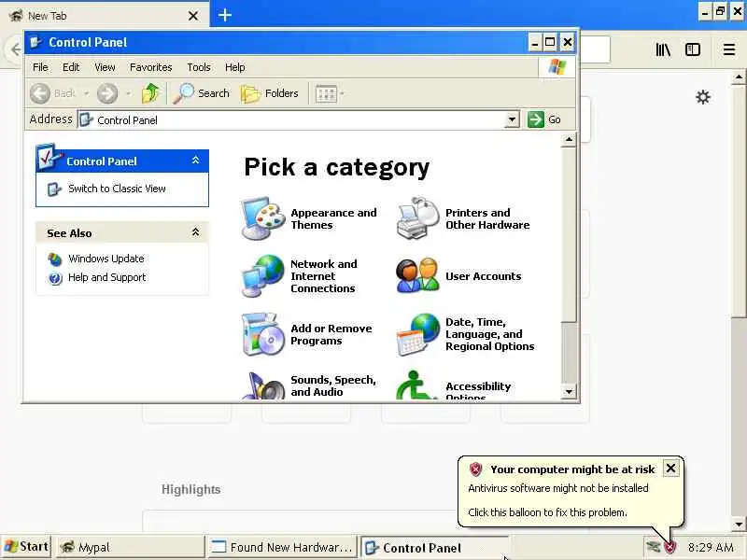Open the Forward history dropdown arrow
Image resolution: width=747 pixels, height=560 pixels.
point(128,93)
